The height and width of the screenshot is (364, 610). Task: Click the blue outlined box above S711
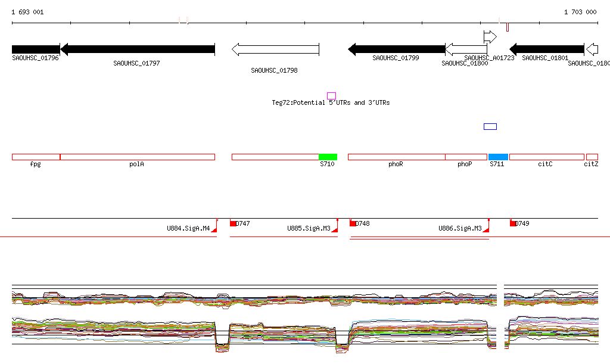click(x=490, y=126)
